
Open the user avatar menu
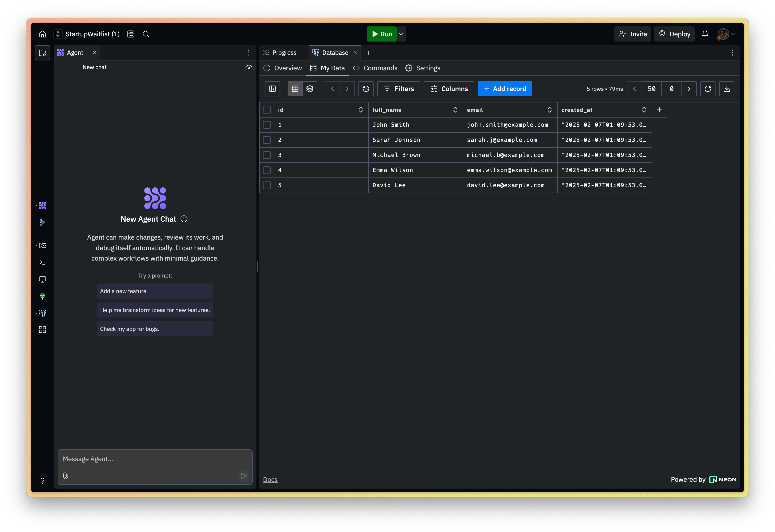726,34
